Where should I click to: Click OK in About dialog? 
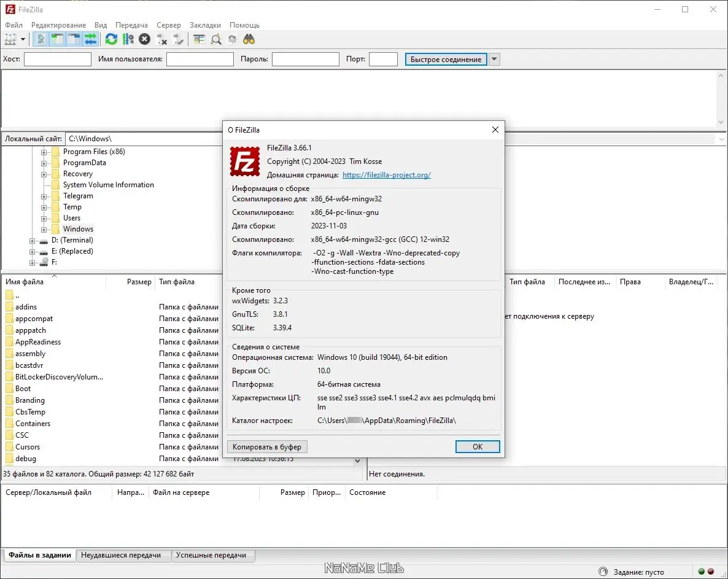pyautogui.click(x=478, y=446)
